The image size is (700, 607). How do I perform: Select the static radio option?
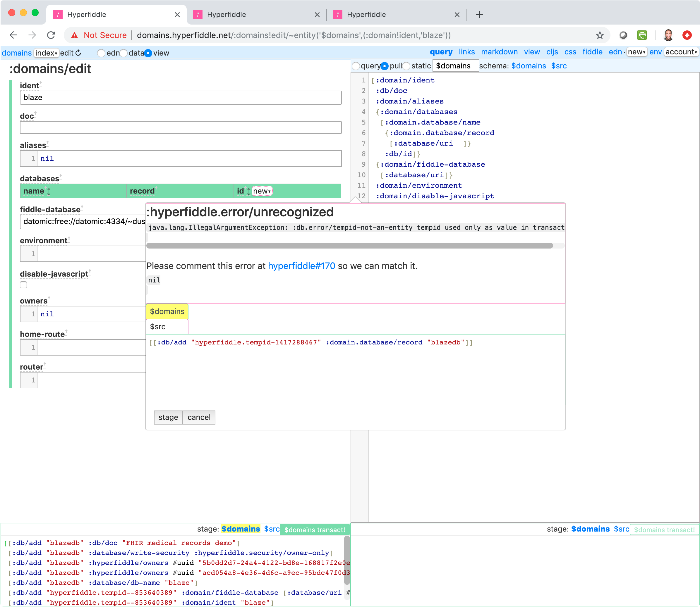click(406, 66)
